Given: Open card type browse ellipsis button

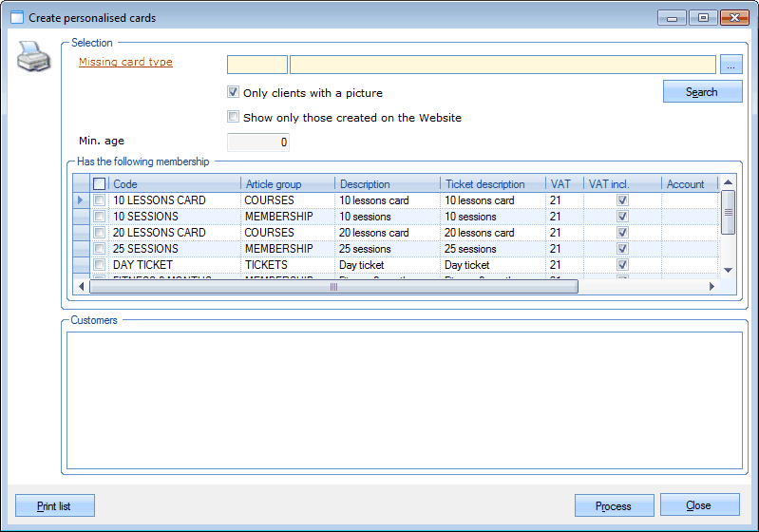Looking at the screenshot, I should 731,65.
